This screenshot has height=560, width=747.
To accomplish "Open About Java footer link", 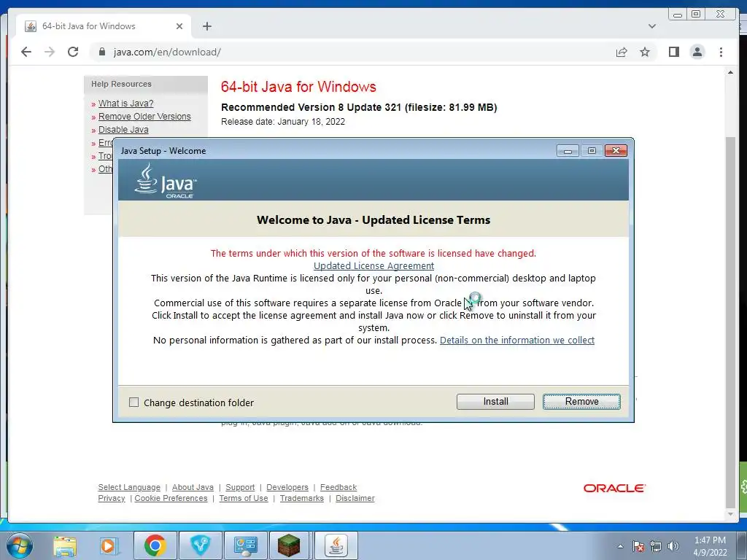I will (193, 487).
